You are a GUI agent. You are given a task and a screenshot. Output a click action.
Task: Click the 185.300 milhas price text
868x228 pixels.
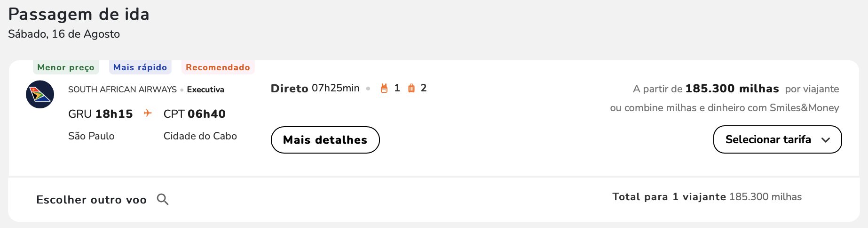coord(732,89)
